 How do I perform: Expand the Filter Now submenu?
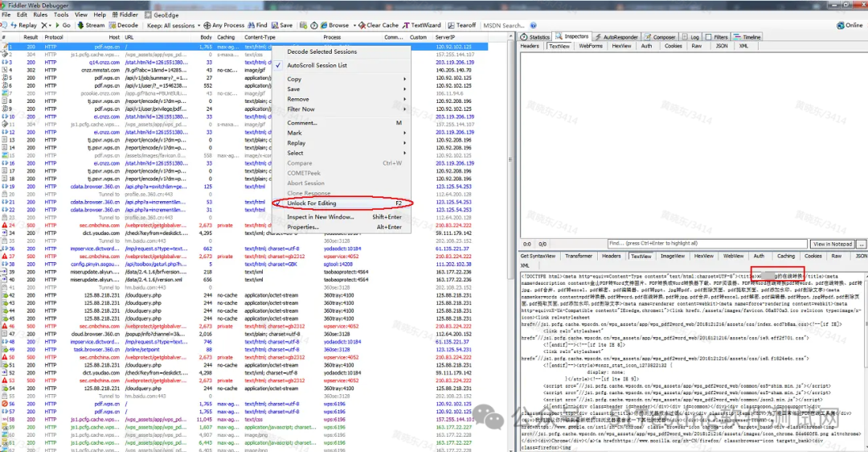click(341, 109)
